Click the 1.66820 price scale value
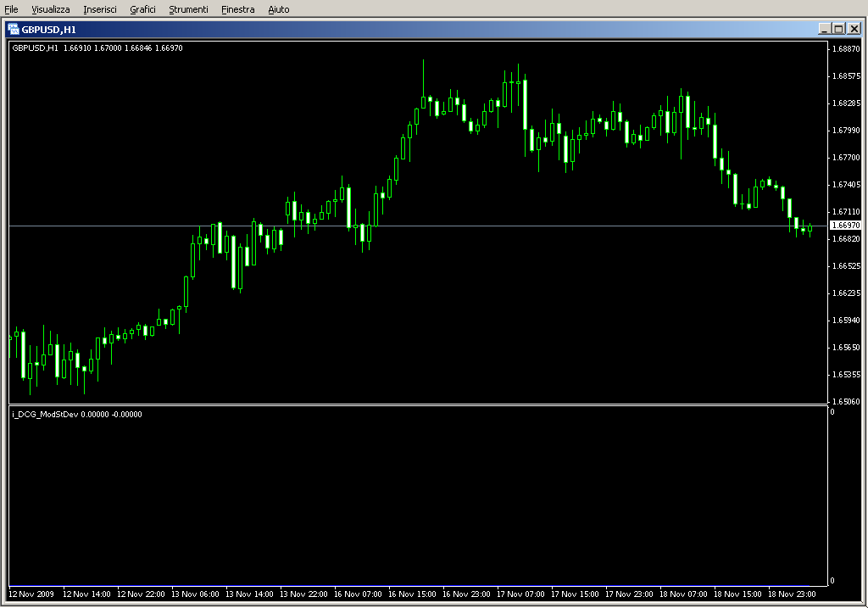The image size is (868, 608). click(847, 238)
